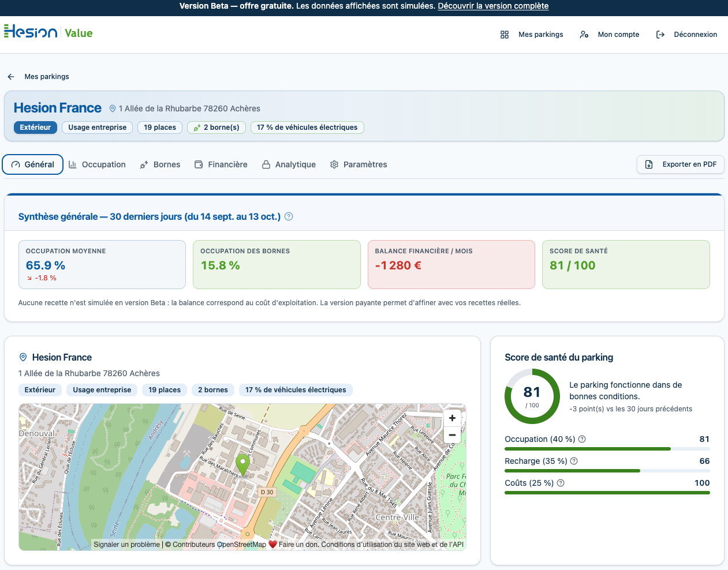Click Signaler un problème map link
This screenshot has width=728, height=570.
[127, 545]
